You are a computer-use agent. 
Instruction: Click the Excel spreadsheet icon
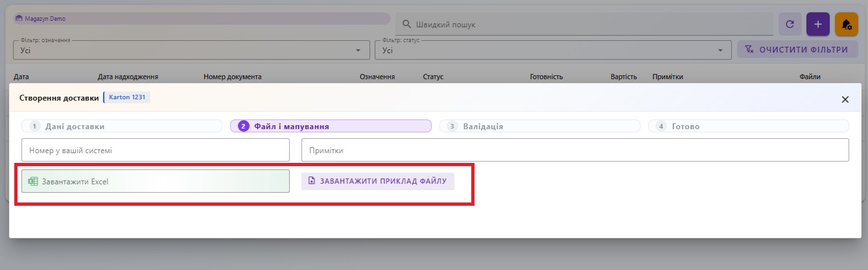point(32,181)
